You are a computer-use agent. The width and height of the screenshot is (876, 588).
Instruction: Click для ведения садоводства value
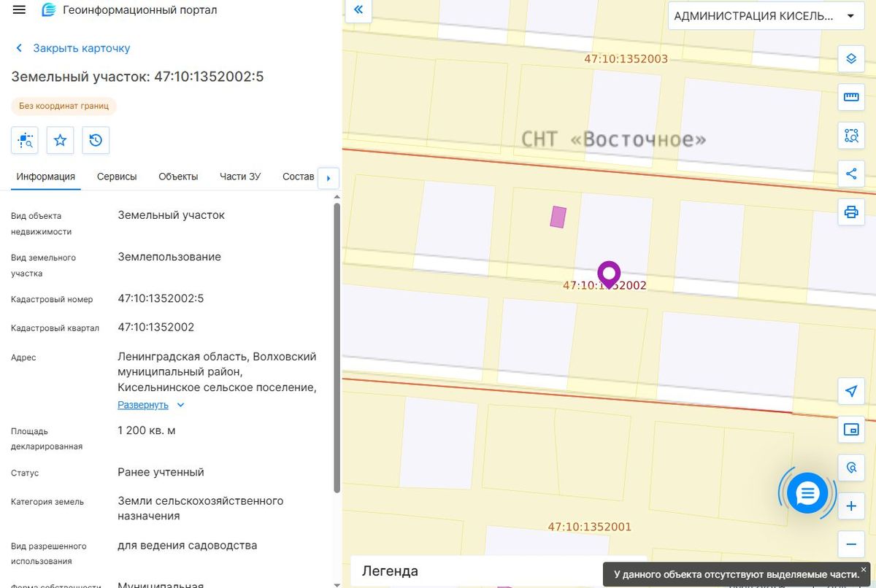[188, 545]
